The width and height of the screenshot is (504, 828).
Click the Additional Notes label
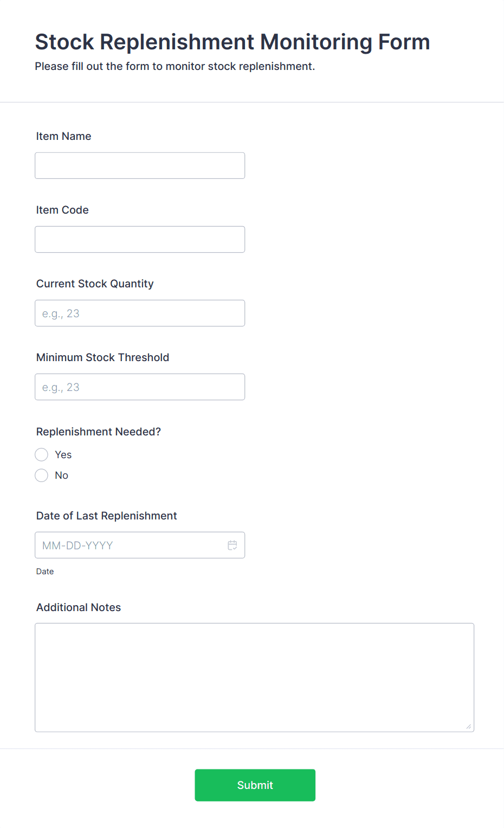[x=79, y=607]
